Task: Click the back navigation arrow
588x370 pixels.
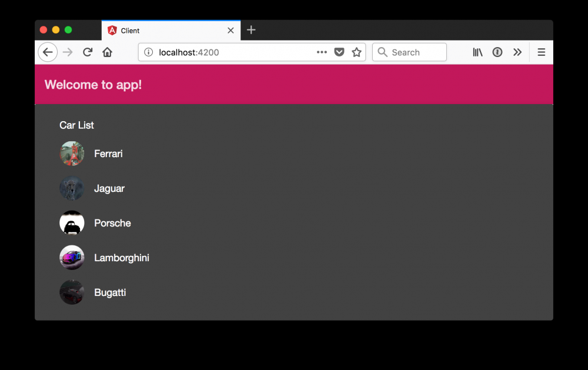Action: pyautogui.click(x=48, y=52)
